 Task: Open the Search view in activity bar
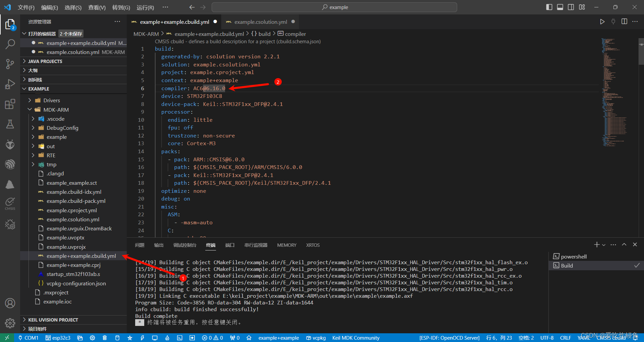pos(10,44)
